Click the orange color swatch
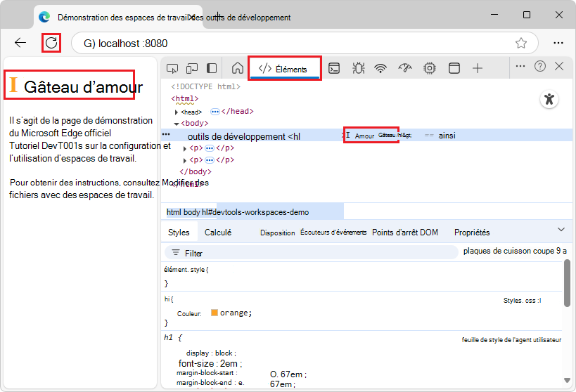 click(215, 313)
